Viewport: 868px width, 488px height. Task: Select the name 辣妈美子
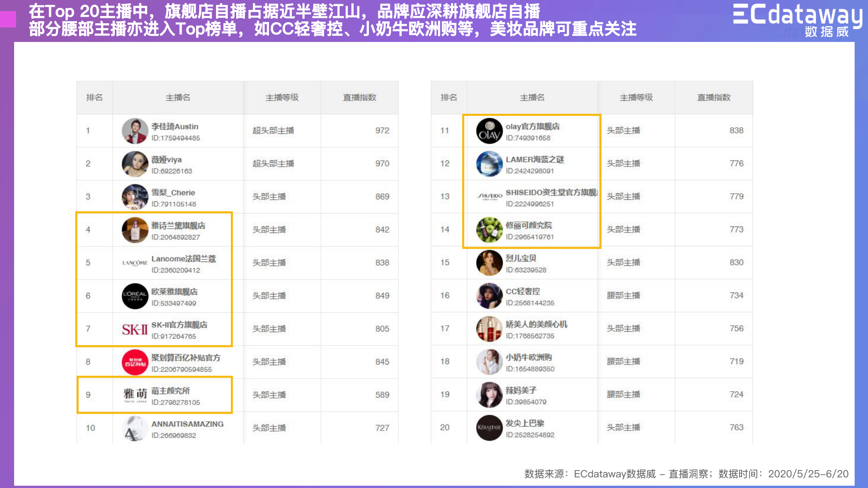pos(521,391)
